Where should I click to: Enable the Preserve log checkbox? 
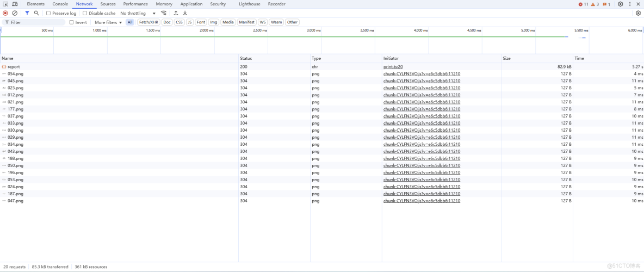coord(48,13)
